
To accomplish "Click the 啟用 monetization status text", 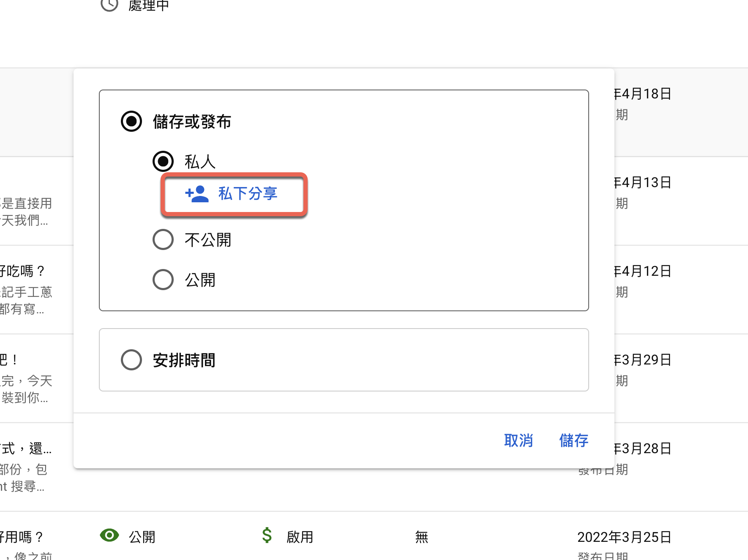I will click(300, 537).
